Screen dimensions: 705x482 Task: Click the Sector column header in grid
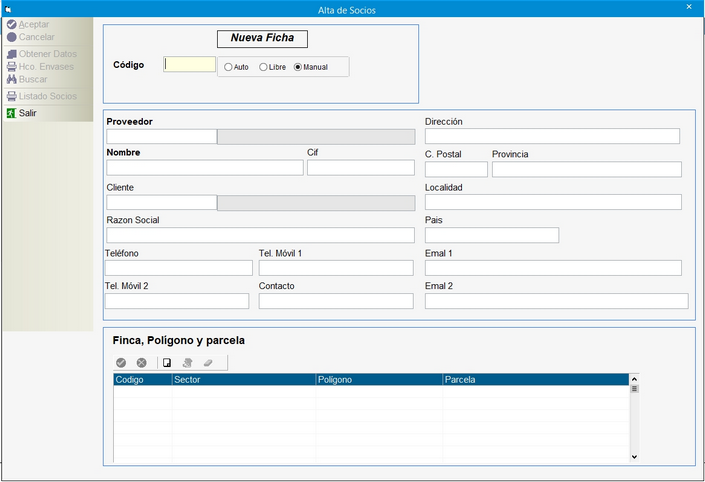pyautogui.click(x=244, y=379)
